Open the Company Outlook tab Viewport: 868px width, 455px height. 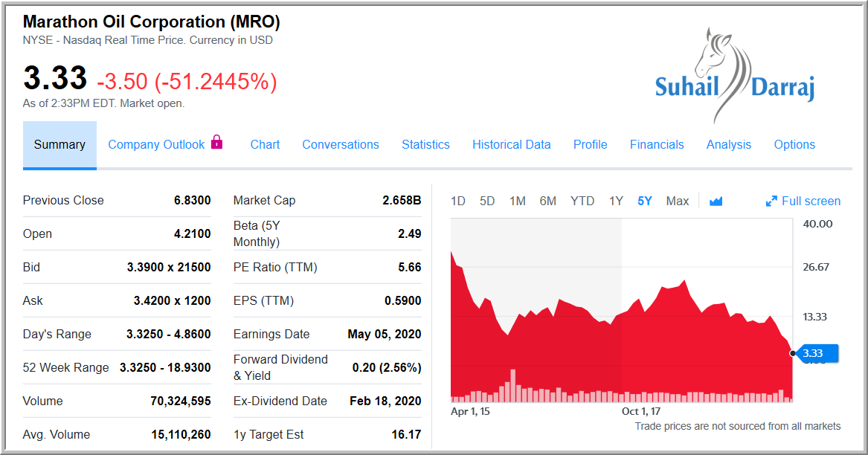[x=156, y=144]
